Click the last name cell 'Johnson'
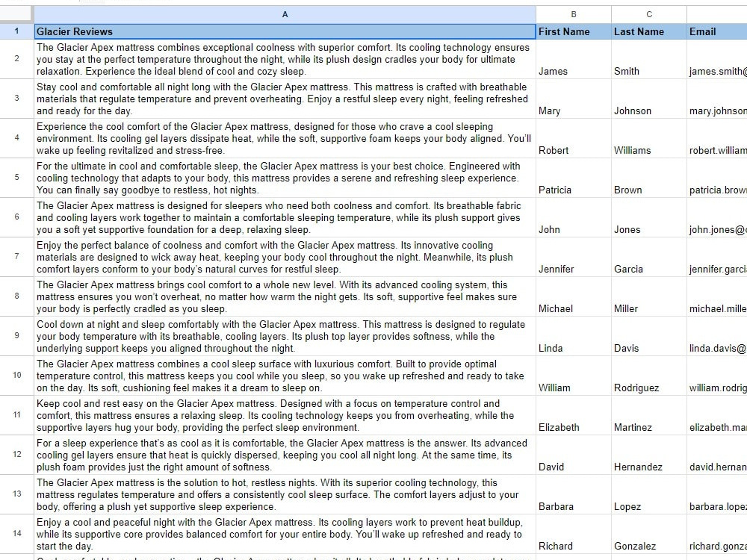Viewport: 747px width, 560px height. pyautogui.click(x=649, y=99)
